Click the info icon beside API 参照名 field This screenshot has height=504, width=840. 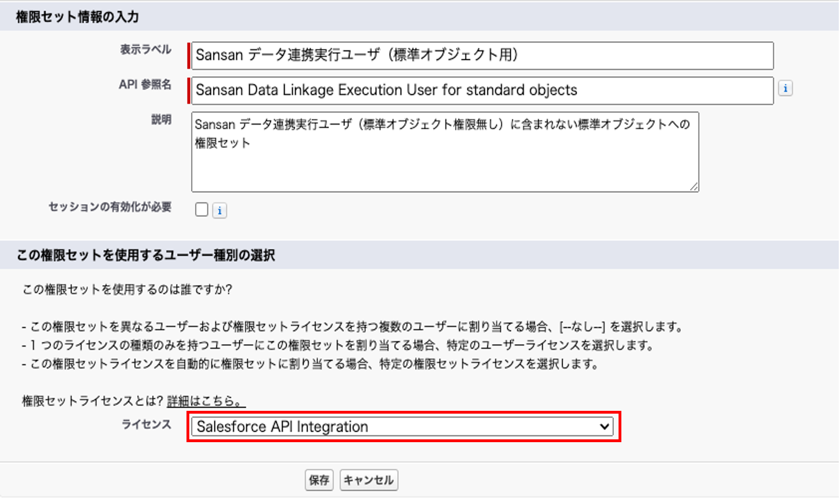click(785, 88)
